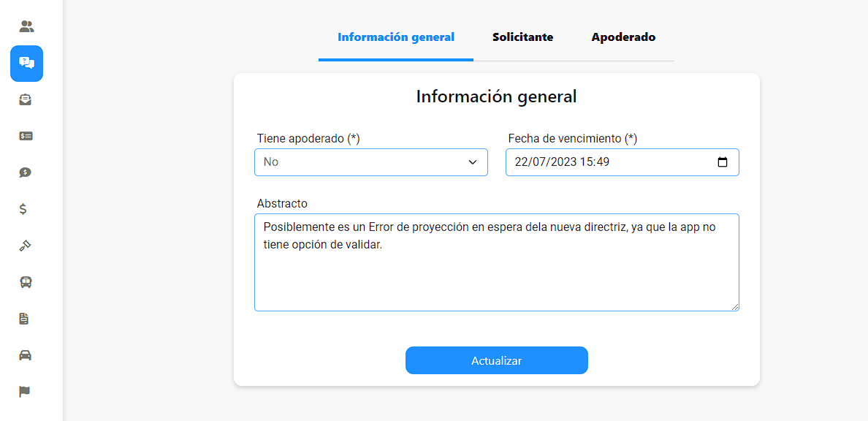868x421 pixels.
Task: Click the money bill sidebar icon
Action: (x=26, y=136)
